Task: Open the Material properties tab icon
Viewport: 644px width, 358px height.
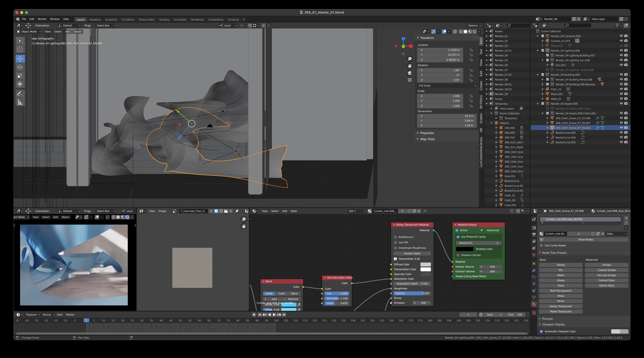Action: point(534,304)
